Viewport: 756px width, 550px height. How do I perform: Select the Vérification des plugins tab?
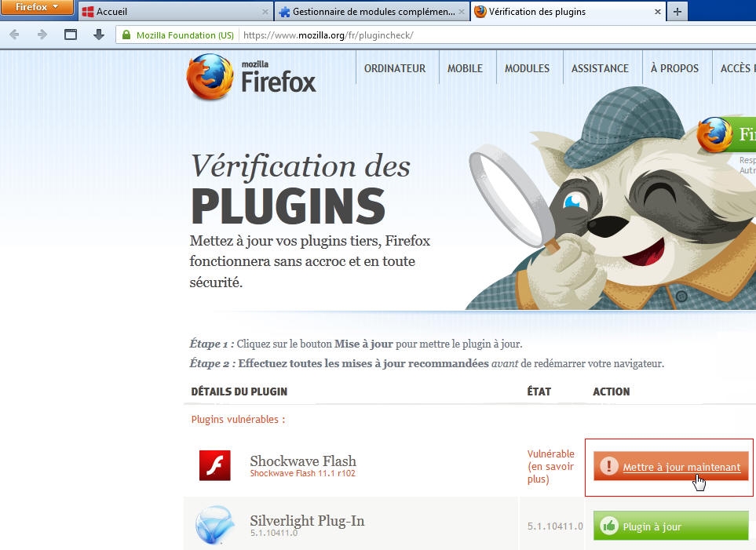[x=568, y=12]
